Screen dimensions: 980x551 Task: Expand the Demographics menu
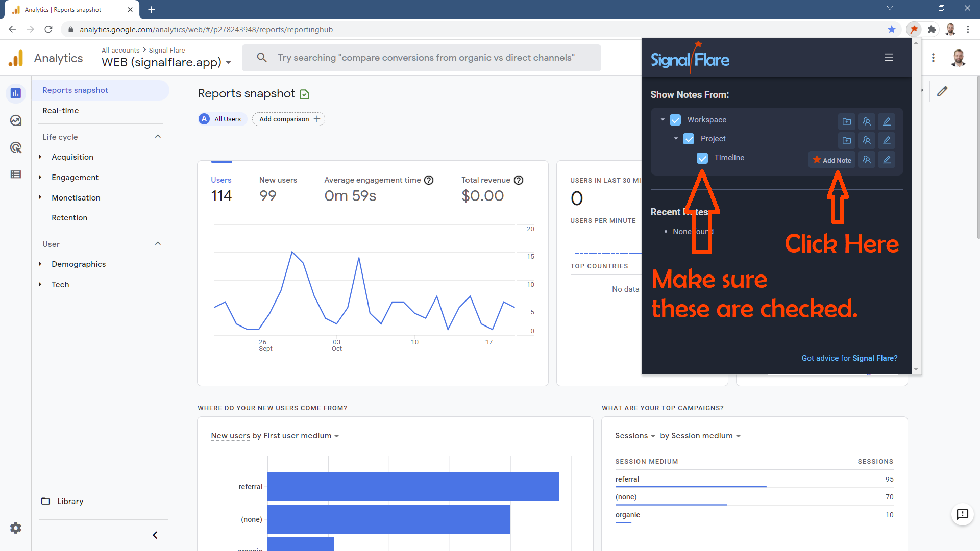click(40, 264)
